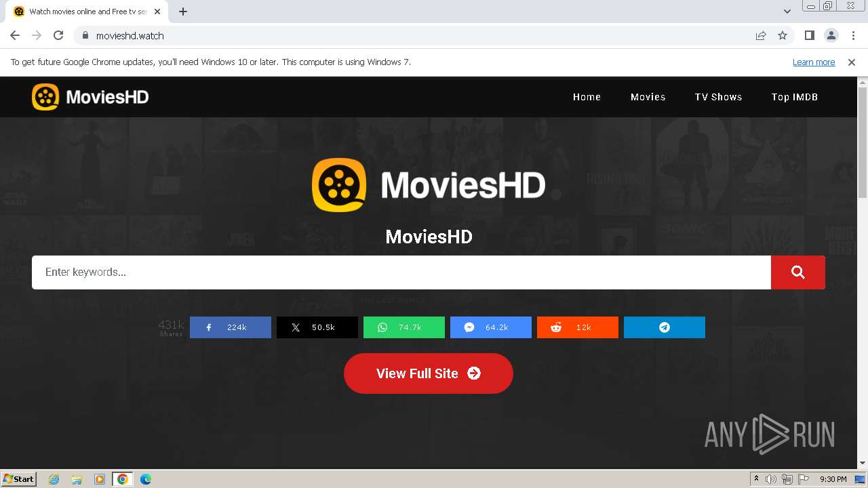Close the MoviesHD browser tab
This screenshot has width=868, height=488.
[157, 12]
